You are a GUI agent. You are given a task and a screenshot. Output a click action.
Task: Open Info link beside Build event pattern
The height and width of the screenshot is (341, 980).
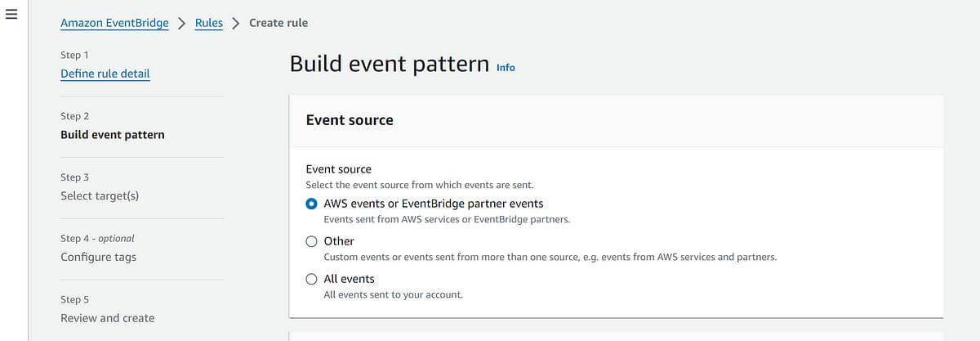(506, 68)
